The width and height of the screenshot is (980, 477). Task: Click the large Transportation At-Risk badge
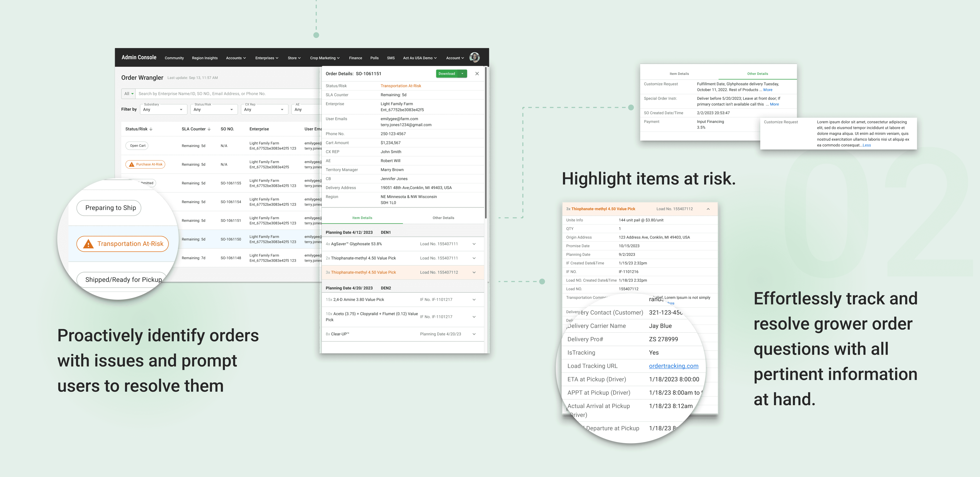[x=123, y=244]
